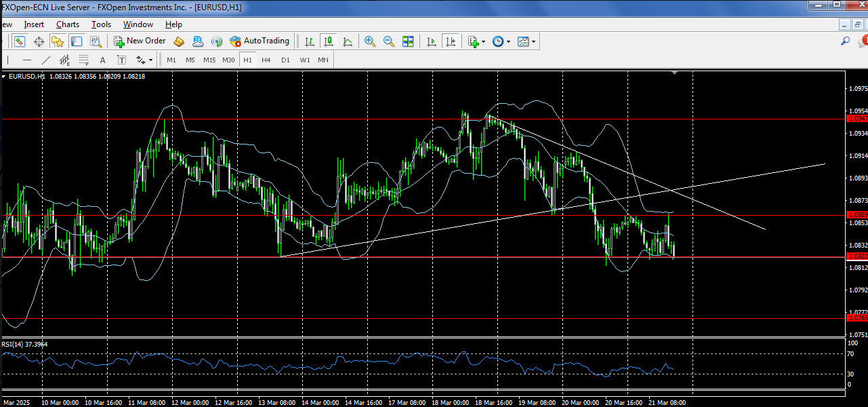Select the Fibonacci retracement tool
The width and height of the screenshot is (868, 407).
(83, 60)
